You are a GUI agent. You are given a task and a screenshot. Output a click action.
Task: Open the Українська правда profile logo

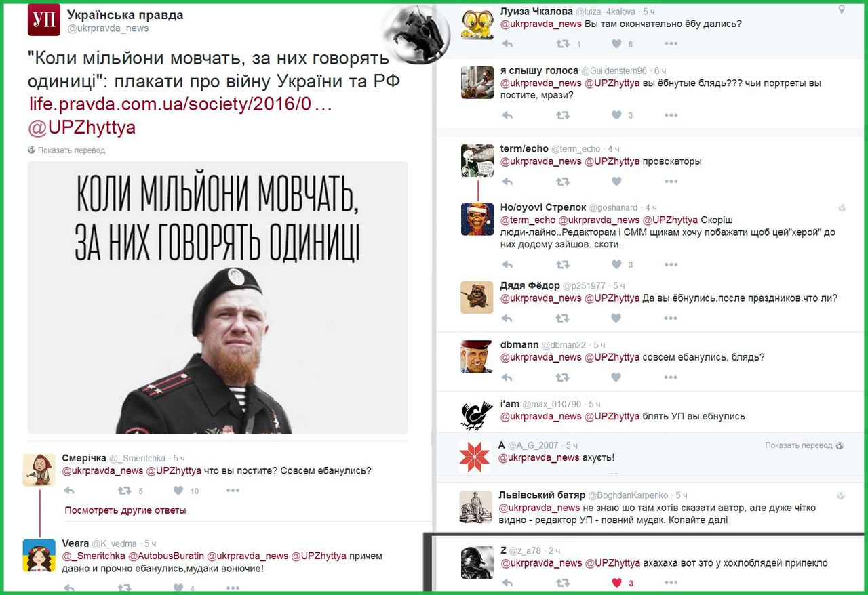(x=44, y=19)
